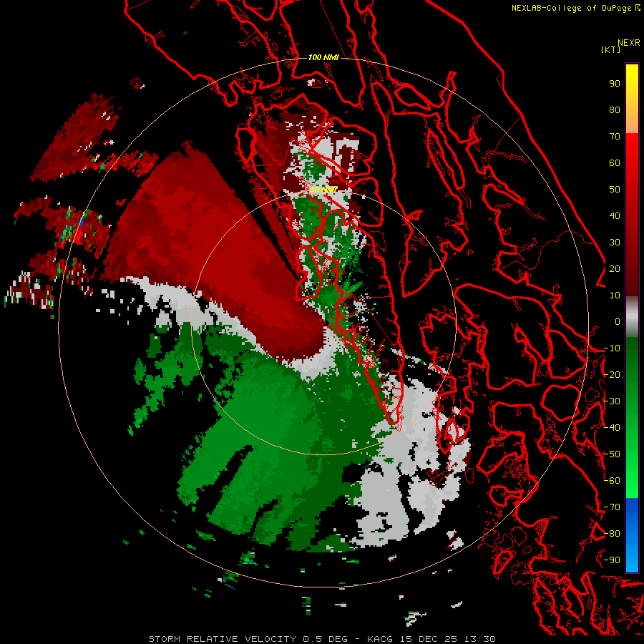Click the blue bottom segment of color bar
The height and width of the screenshot is (644, 644).
tap(632, 535)
